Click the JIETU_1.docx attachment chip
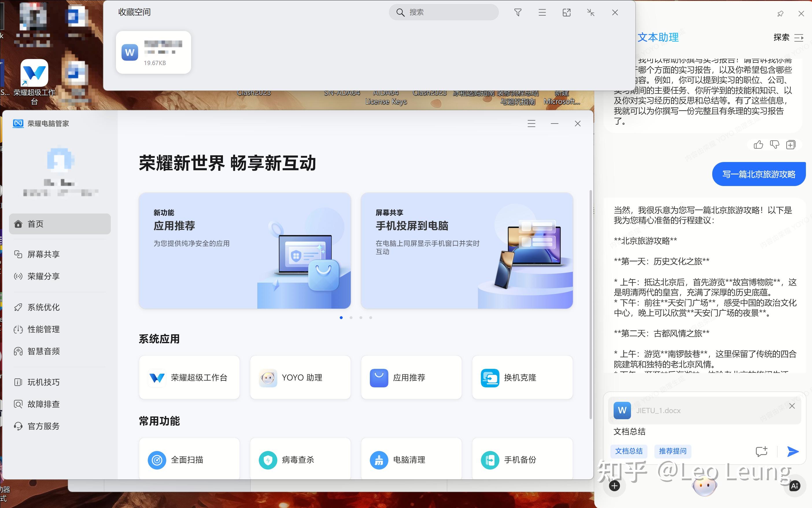 click(704, 410)
